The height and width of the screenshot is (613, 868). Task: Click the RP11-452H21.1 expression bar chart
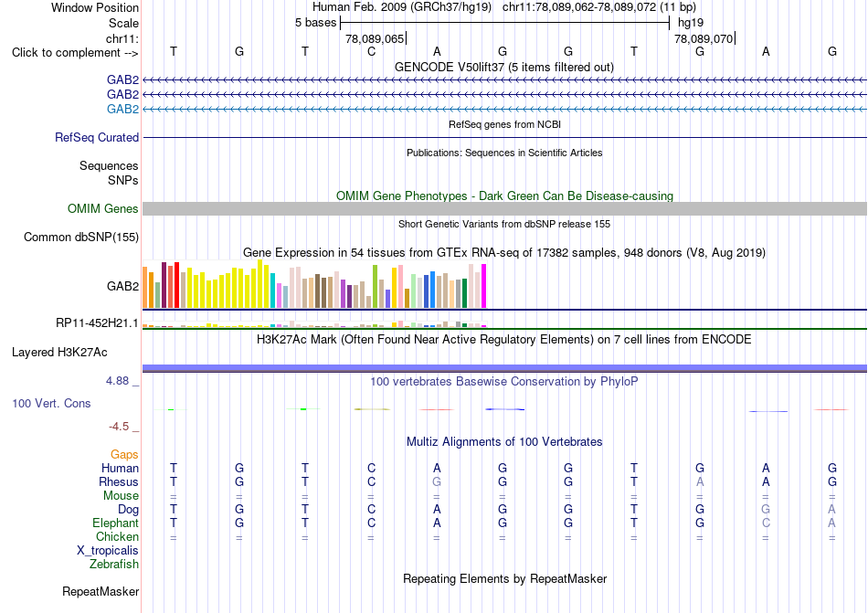tap(314, 324)
